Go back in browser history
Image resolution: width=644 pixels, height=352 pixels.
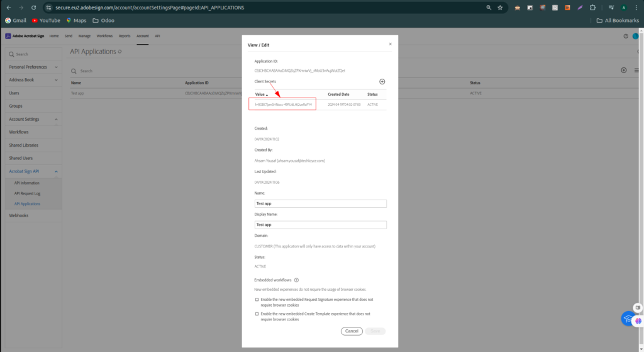9,8
